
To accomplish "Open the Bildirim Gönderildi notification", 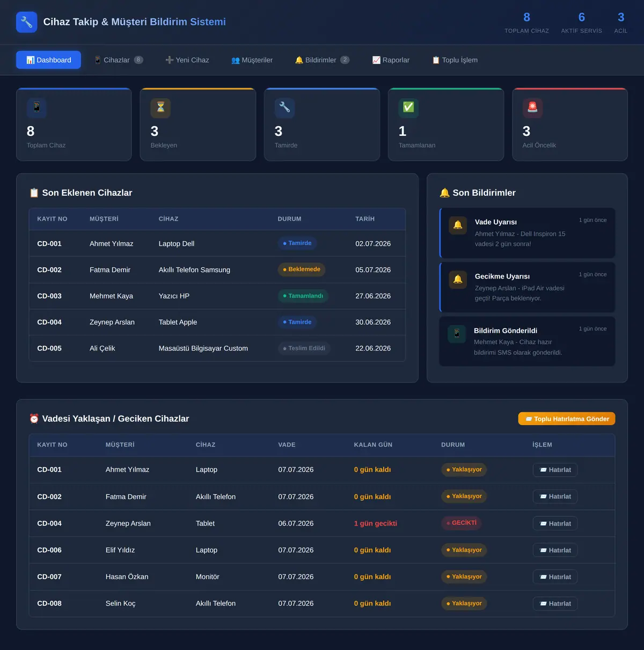I will 527,341.
